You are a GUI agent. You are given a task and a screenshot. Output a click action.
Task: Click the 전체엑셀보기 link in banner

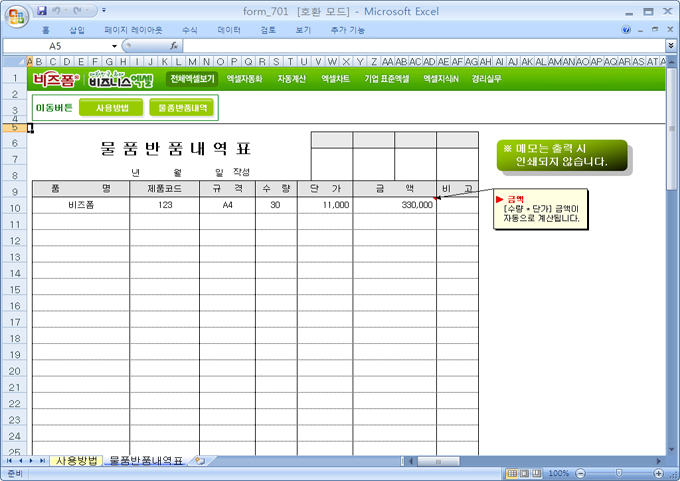pos(191,78)
